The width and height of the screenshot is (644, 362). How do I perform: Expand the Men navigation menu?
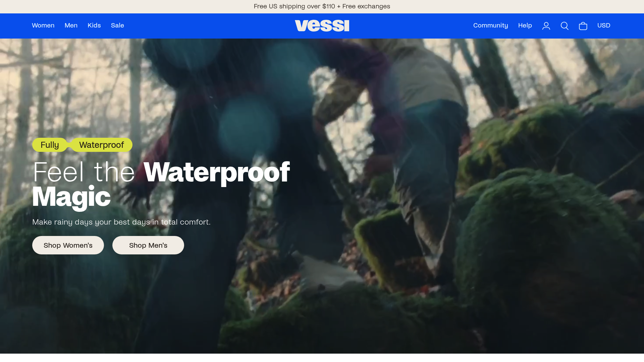[71, 25]
